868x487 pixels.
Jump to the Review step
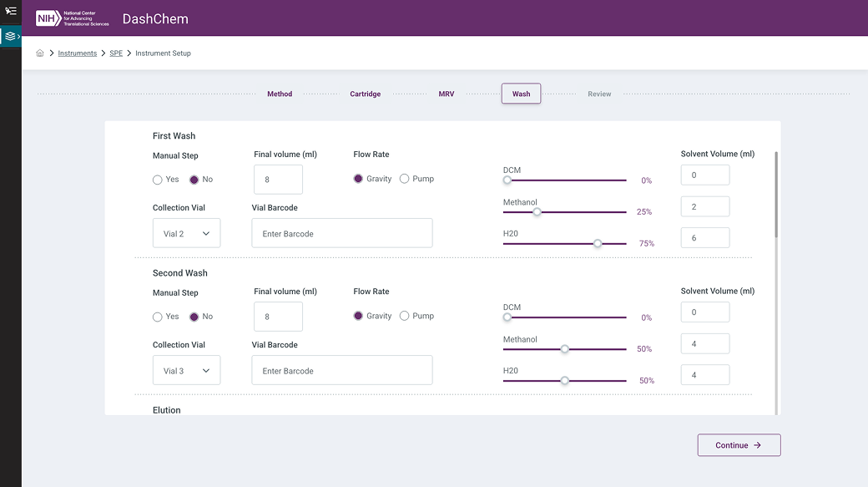[x=599, y=94]
